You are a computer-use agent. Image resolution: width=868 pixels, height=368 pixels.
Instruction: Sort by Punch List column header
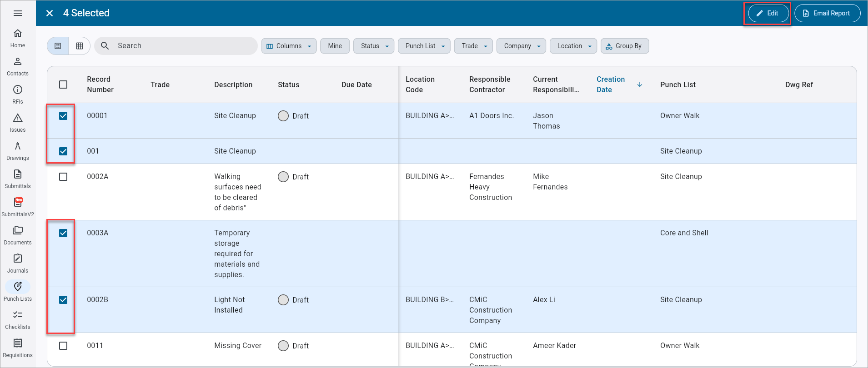(x=678, y=85)
